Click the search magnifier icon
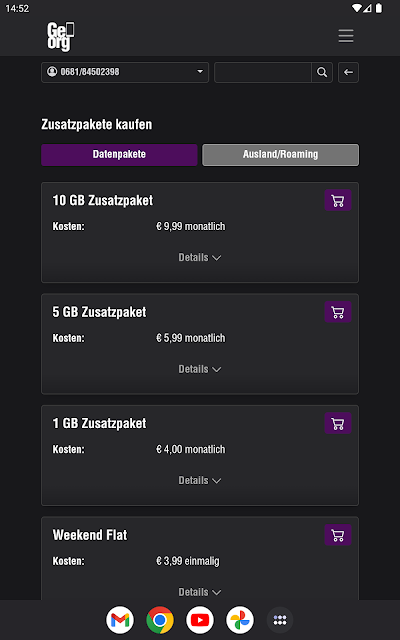Screen dimensions: 400x640 click(322, 72)
